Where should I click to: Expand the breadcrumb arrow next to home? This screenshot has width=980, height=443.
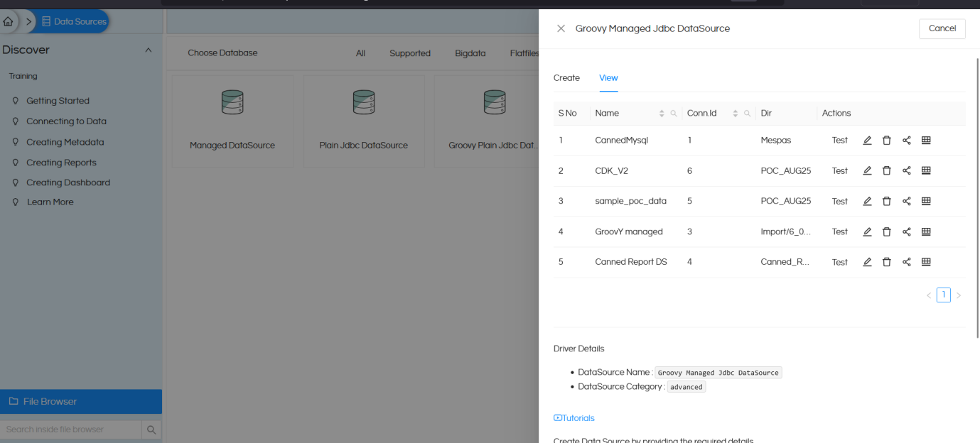coord(29,21)
